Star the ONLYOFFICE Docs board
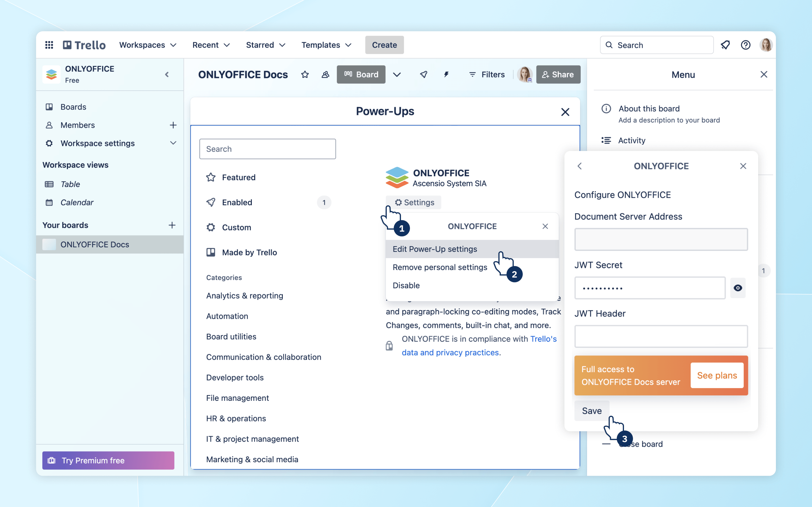This screenshot has width=812, height=507. [x=305, y=74]
